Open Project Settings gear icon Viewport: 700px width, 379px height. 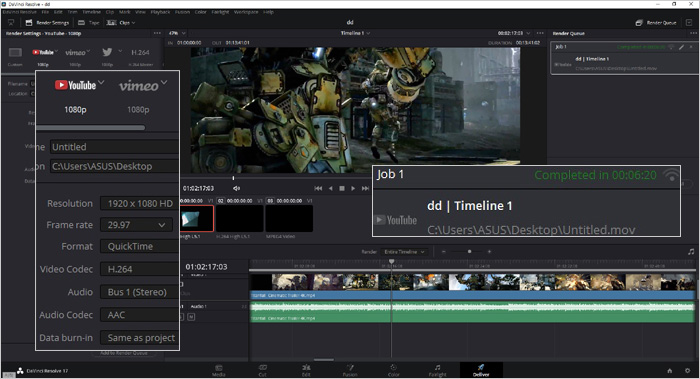pos(687,371)
